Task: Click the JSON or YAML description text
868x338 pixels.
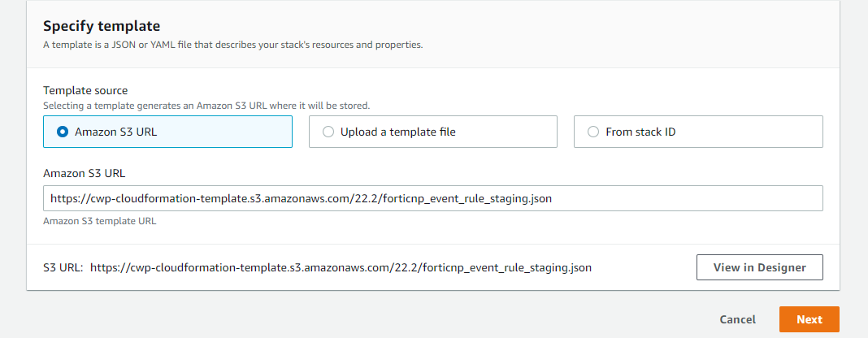Action: (232, 45)
